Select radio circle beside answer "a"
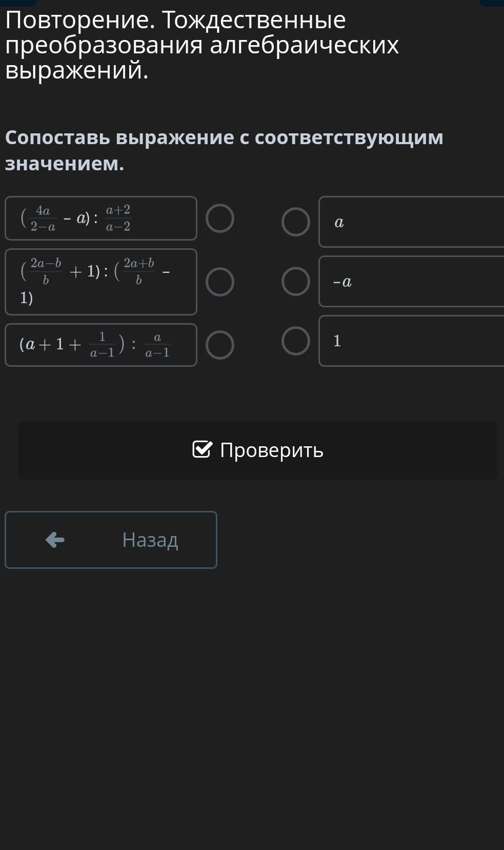The height and width of the screenshot is (850, 504). 296,222
